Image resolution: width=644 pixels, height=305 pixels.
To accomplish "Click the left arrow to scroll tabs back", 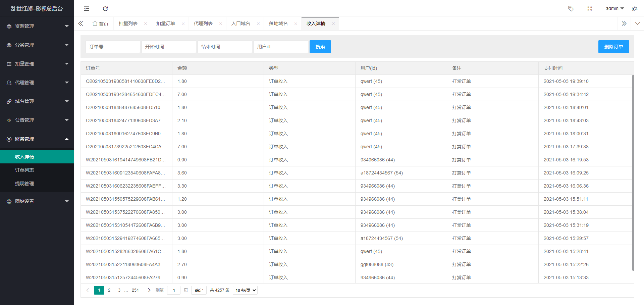I will (80, 23).
